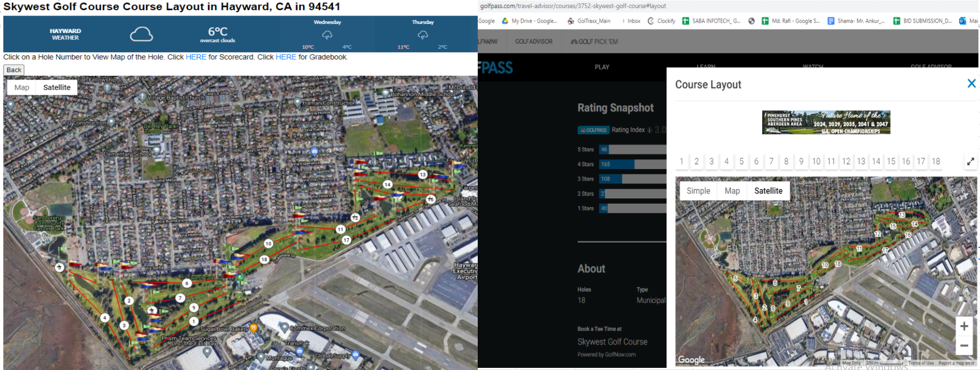Click the Bohannon Middle School map pin
The width and height of the screenshot is (980, 370).
[385, 93]
